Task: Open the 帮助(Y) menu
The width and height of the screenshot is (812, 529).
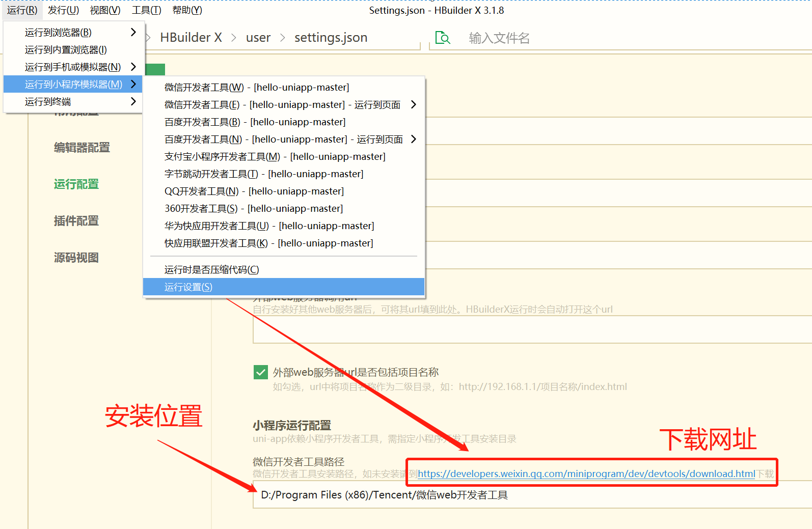Action: pyautogui.click(x=187, y=10)
